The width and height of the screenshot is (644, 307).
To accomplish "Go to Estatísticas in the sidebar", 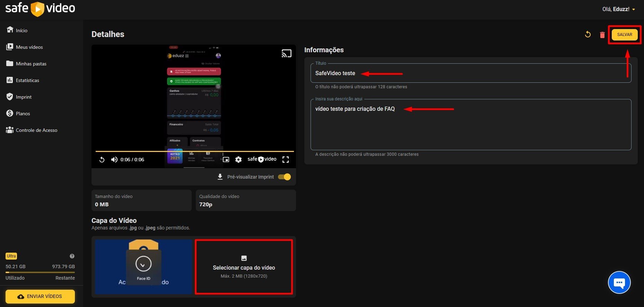I will (x=27, y=80).
